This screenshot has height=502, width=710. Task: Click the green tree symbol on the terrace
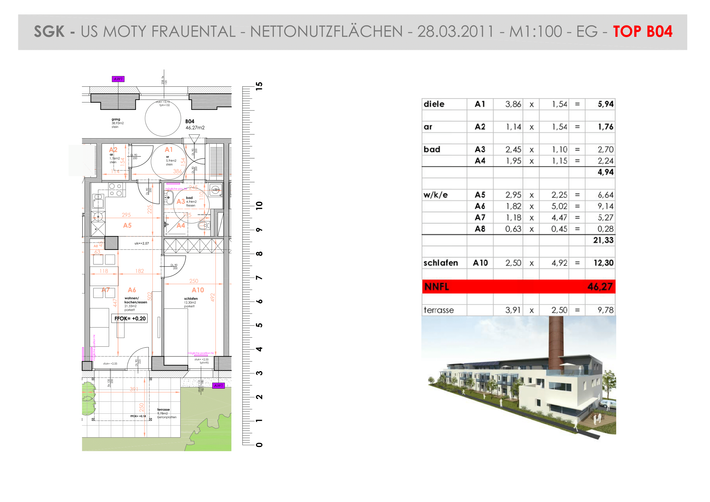pos(89,398)
